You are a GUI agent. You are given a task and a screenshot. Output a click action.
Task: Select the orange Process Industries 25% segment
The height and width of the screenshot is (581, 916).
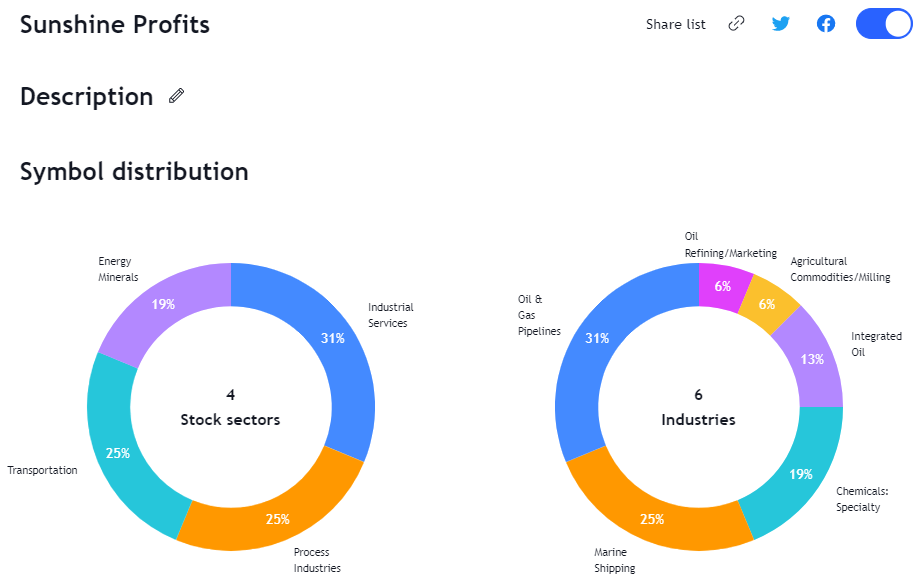click(275, 514)
